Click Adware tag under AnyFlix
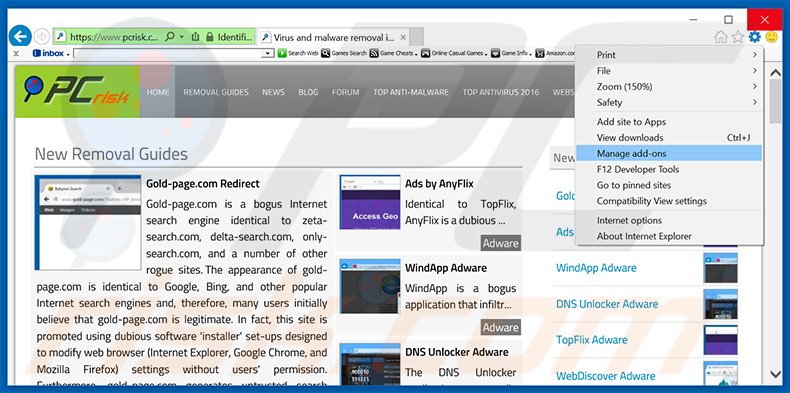Screen dimensions: 790x393 tap(500, 243)
